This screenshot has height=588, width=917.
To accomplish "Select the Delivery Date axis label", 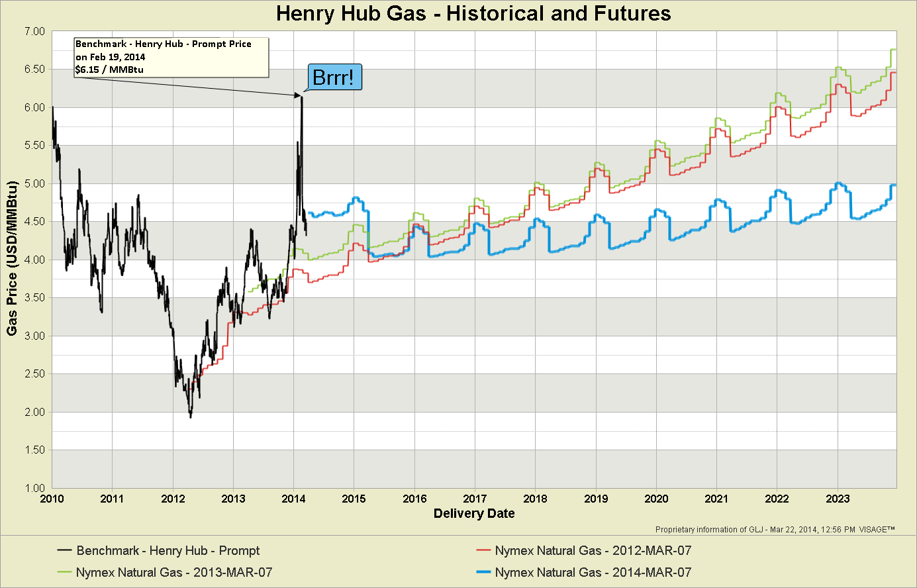I will pos(473,513).
